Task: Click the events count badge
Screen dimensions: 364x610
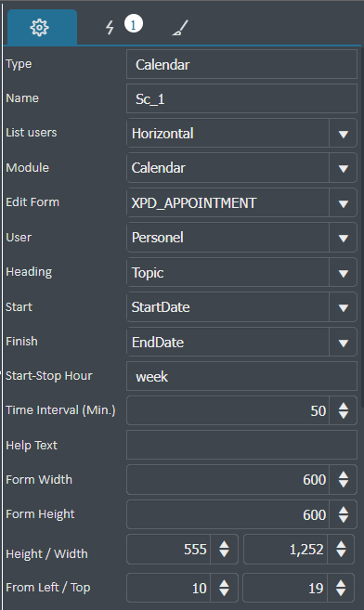Action: [x=134, y=24]
